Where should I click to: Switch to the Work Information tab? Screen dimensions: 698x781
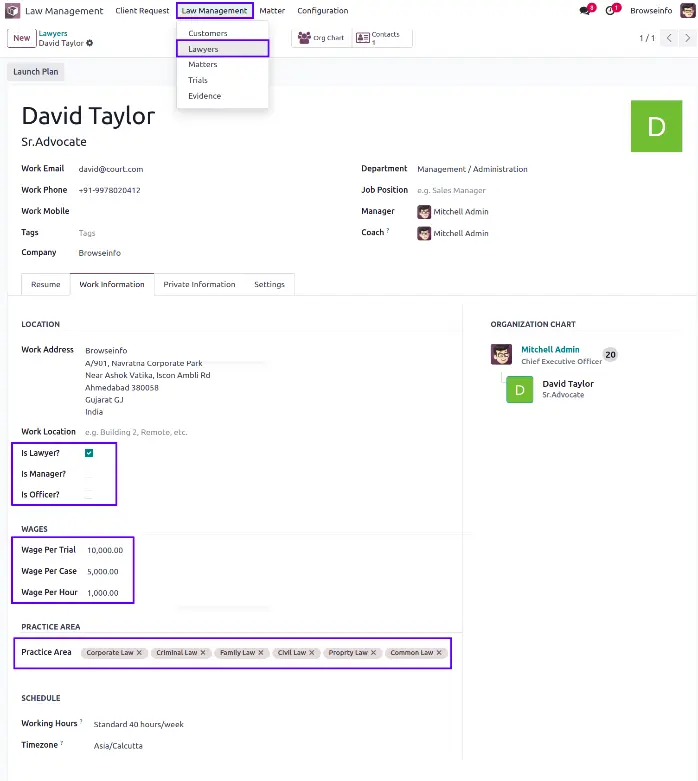pyautogui.click(x=112, y=284)
